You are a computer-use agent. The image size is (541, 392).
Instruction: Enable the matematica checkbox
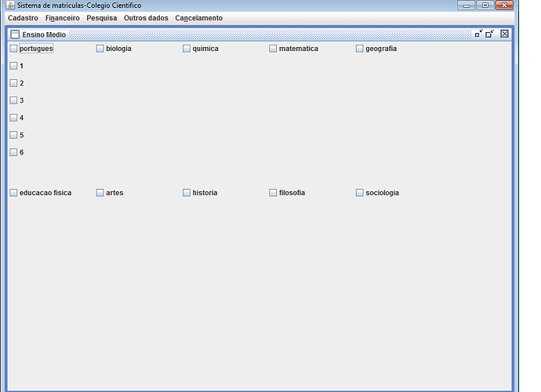point(273,49)
